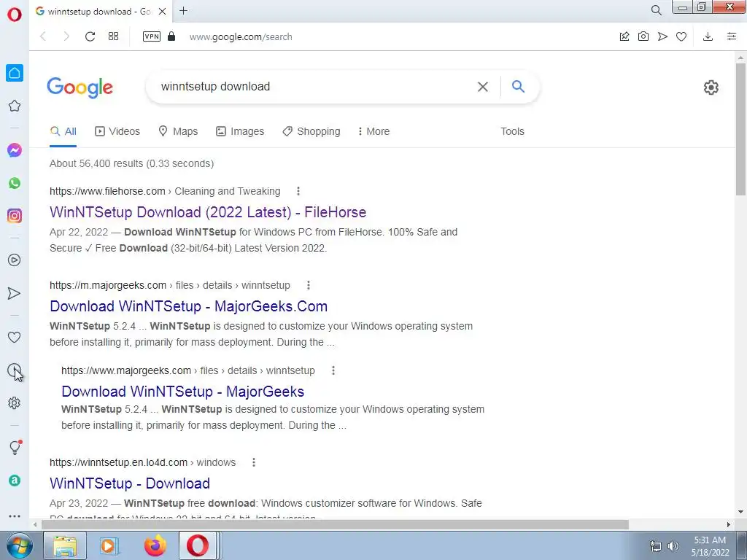Screen dimensions: 747x560
Task: Open options for www.majorgeeks.com result
Action: 333,370
